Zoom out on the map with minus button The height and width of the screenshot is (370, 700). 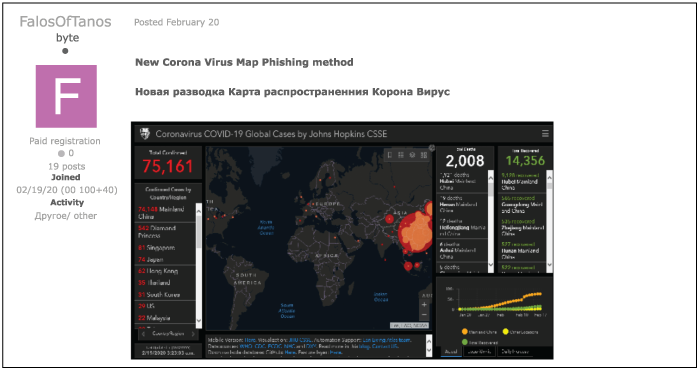pyautogui.click(x=424, y=315)
